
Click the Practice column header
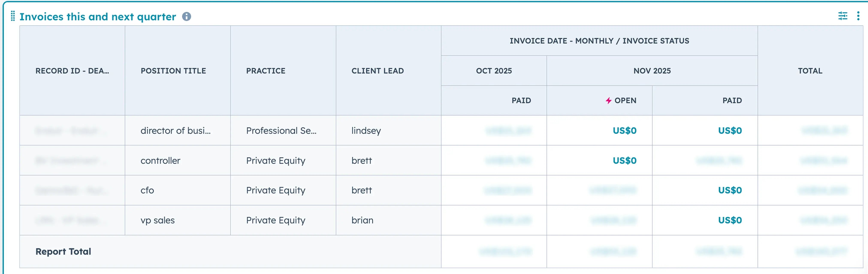tap(266, 71)
